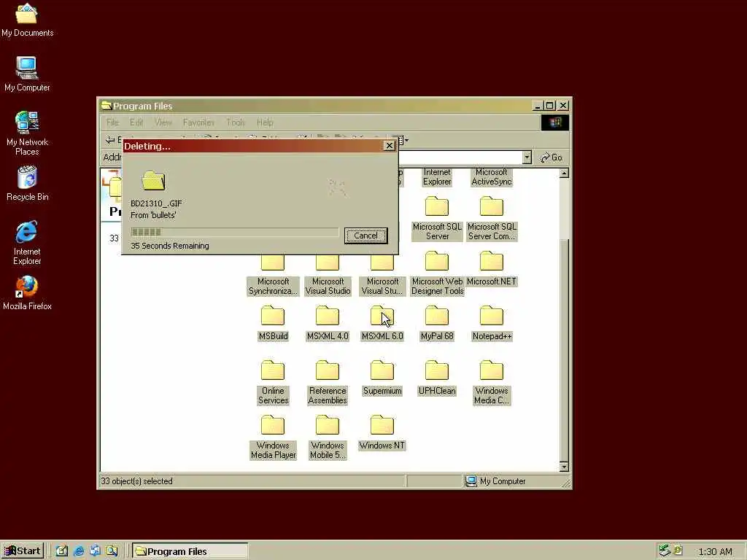The height and width of the screenshot is (560, 747).
Task: Click the BD21310_.GIF file name text
Action: coord(156,203)
